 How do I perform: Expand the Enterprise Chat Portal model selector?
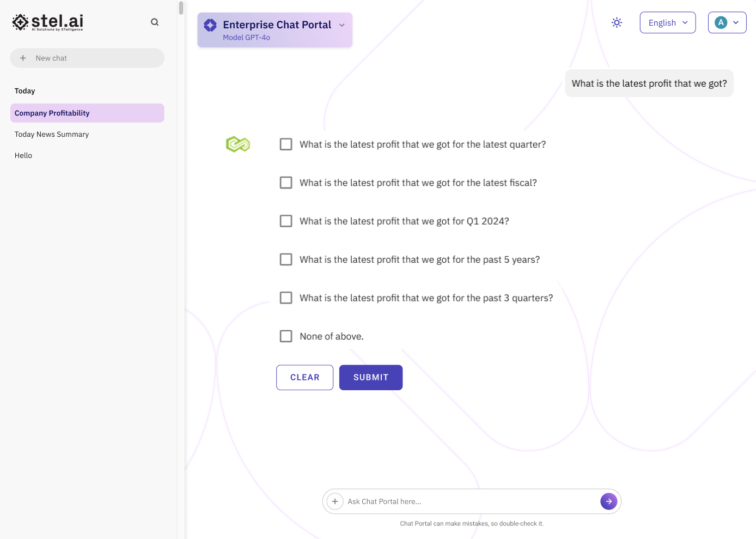coord(342,25)
